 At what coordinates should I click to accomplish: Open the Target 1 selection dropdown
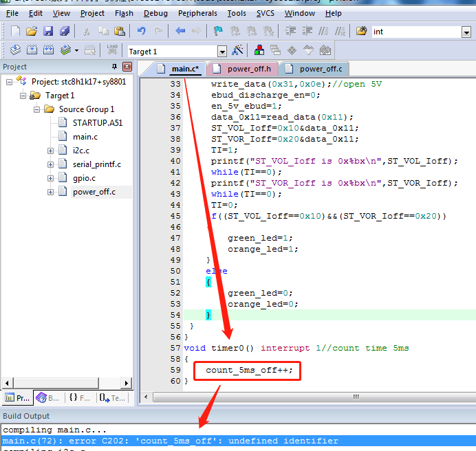[x=222, y=52]
